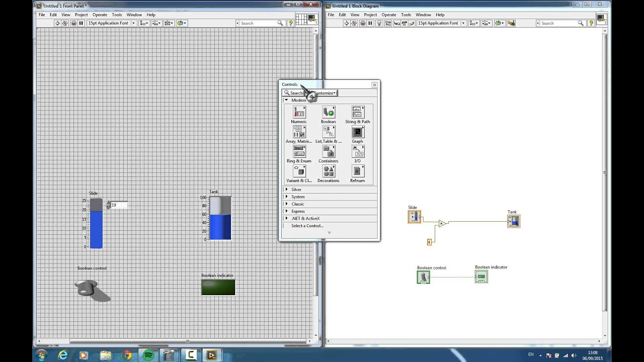Open Front Panel font dropdown

pos(111,23)
